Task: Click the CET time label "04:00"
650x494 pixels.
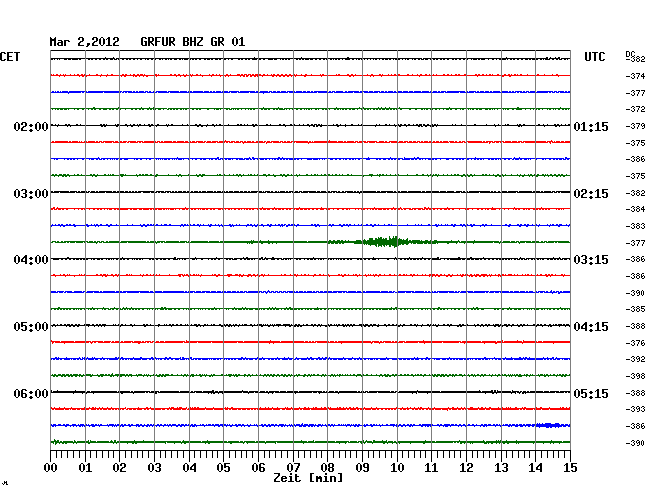Action: [x=31, y=260]
